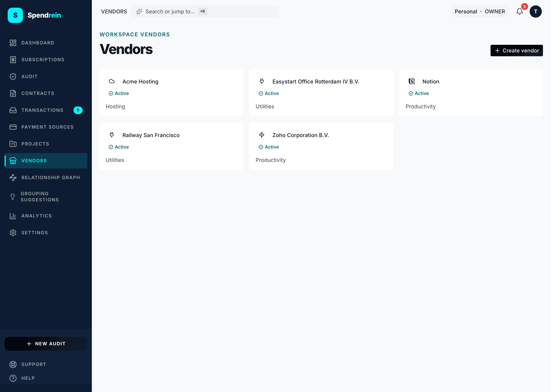Image resolution: width=551 pixels, height=392 pixels.
Task: Click the Analytics bar chart icon
Action: click(x=13, y=216)
